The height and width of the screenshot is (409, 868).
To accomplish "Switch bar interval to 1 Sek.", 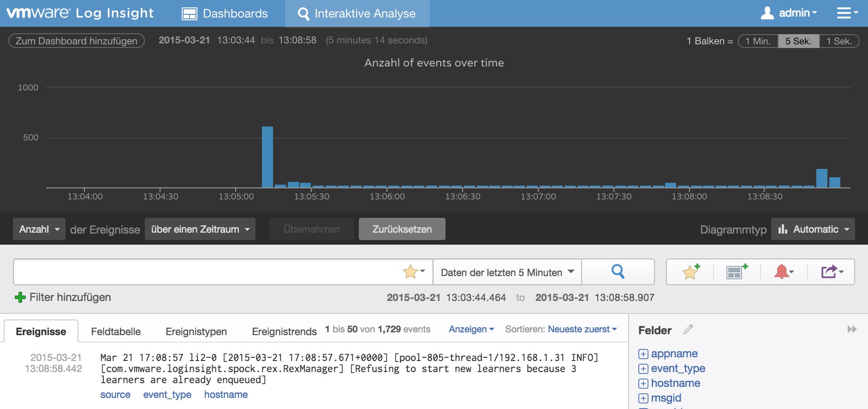I will click(838, 41).
